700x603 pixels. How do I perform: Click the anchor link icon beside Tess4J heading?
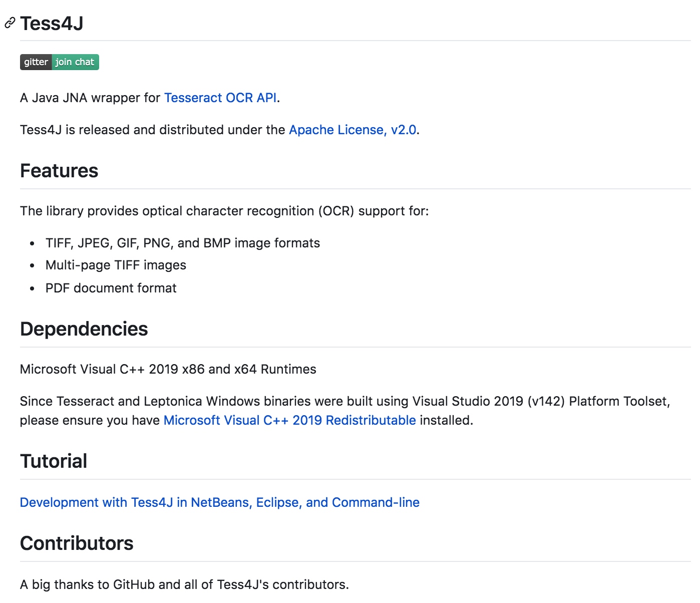10,23
